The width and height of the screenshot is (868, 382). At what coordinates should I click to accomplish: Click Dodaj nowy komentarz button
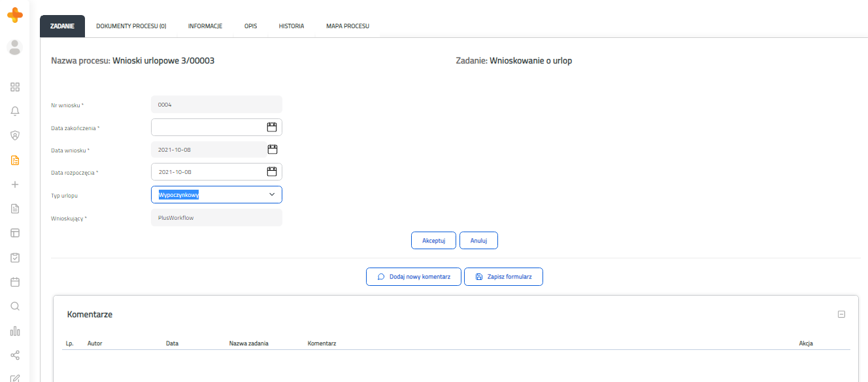coord(414,277)
